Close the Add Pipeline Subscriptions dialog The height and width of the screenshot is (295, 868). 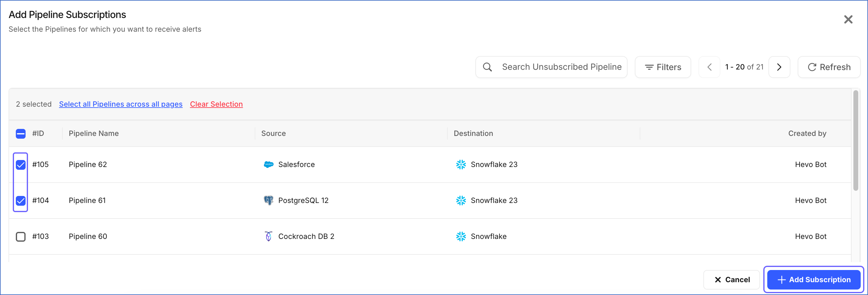coord(848,19)
